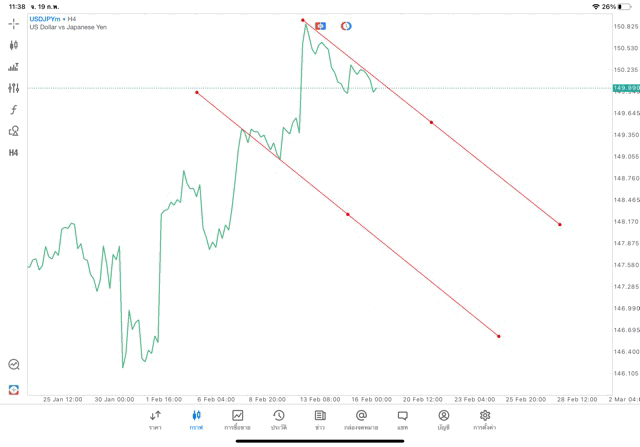Viewport: 640px width, 447px height.
Task: Change chart type via candlestick icon
Action: tap(13, 45)
